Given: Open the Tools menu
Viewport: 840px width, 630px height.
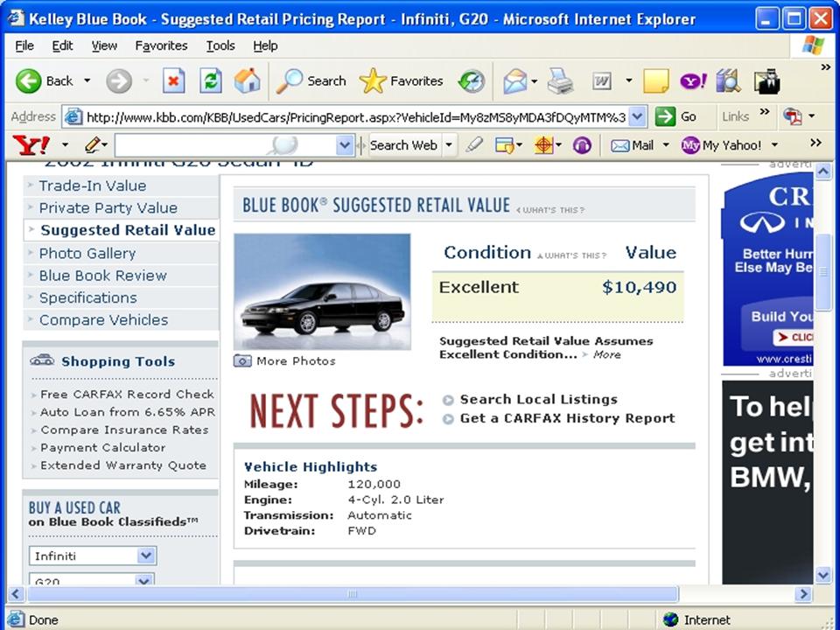Looking at the screenshot, I should pos(220,45).
